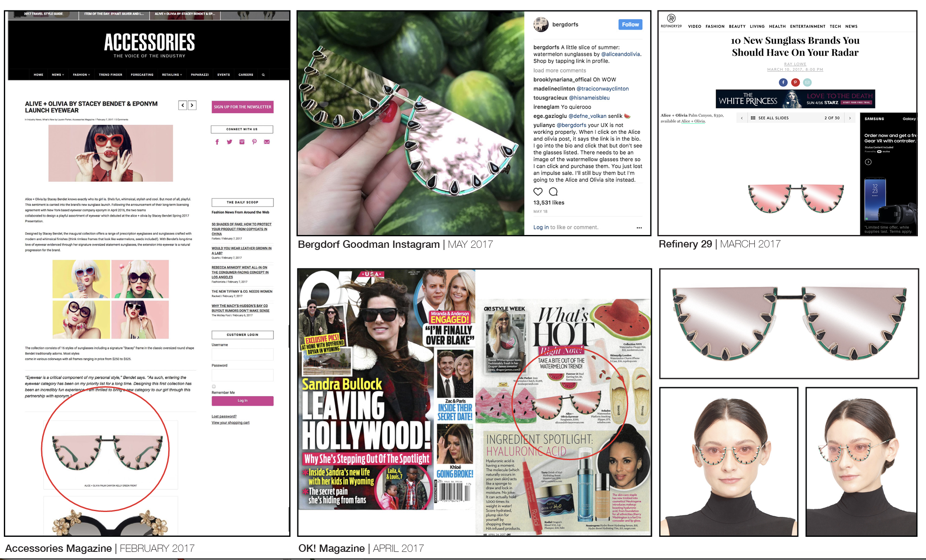This screenshot has width=926, height=560.
Task: Focus the Username input field
Action: tap(242, 354)
